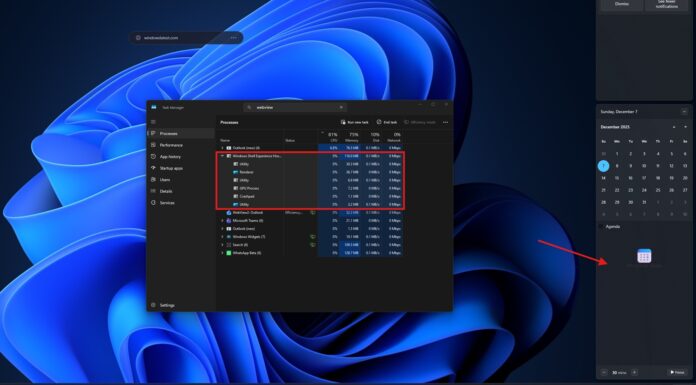Expand the Microsoft Teams process group
This screenshot has height=385, width=696.
[x=222, y=220]
